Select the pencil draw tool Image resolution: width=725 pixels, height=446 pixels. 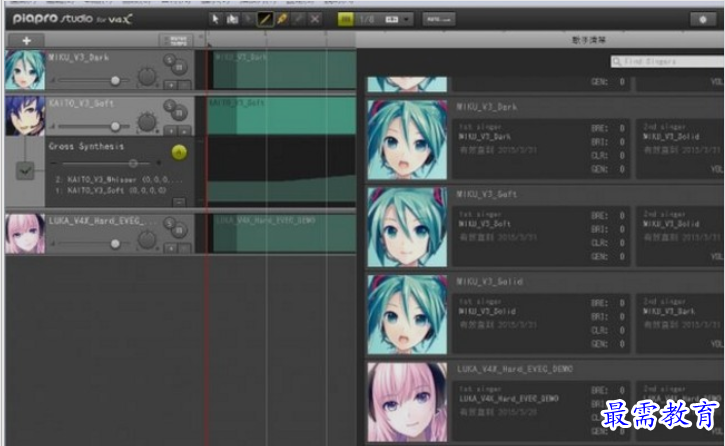(265, 19)
